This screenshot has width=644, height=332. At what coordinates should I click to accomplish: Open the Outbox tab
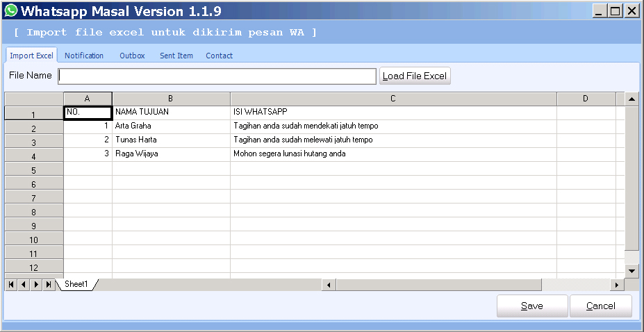[132, 56]
